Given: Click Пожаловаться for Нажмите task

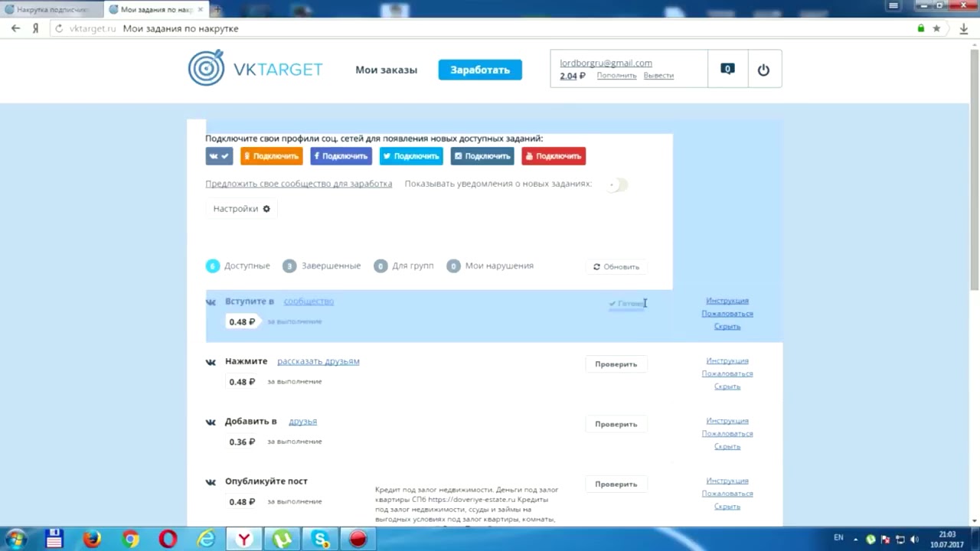Looking at the screenshot, I should pos(727,373).
